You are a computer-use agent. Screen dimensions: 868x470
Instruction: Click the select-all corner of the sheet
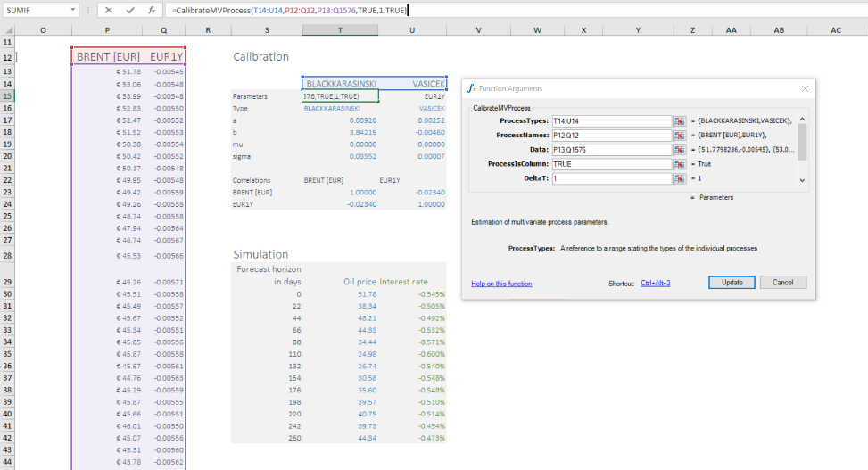coord(8,30)
